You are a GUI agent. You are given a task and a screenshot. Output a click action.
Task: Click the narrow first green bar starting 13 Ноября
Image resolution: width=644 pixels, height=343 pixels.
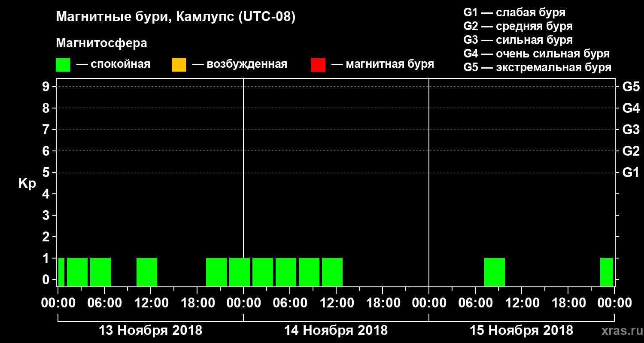click(x=61, y=272)
